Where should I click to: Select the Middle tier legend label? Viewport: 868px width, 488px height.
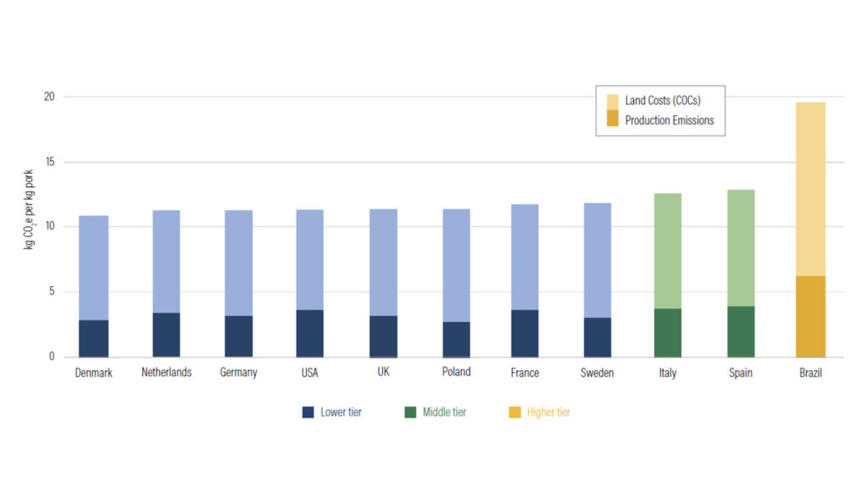(x=444, y=413)
